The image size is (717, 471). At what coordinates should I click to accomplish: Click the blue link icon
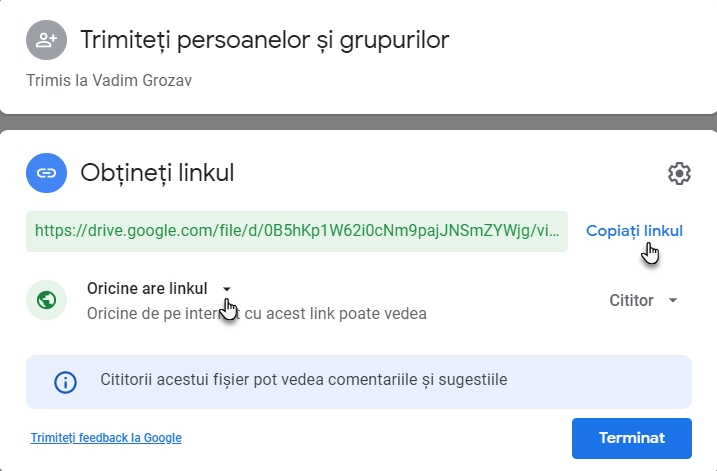(x=46, y=173)
